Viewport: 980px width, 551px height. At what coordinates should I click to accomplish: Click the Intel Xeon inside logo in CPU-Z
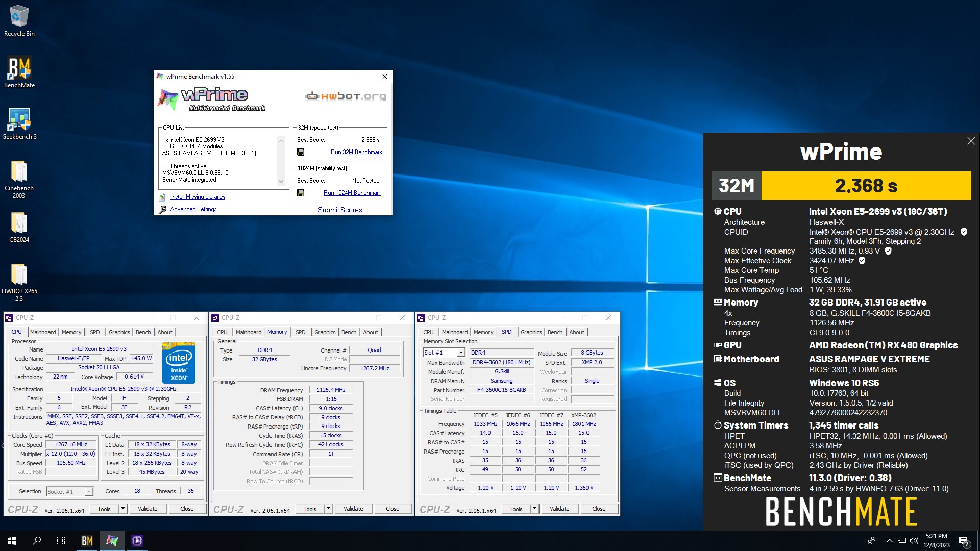(179, 363)
